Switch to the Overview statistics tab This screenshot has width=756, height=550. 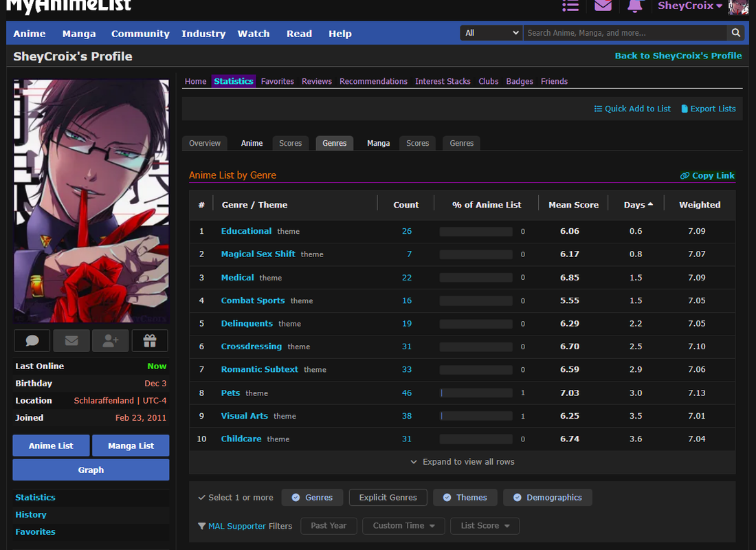204,143
